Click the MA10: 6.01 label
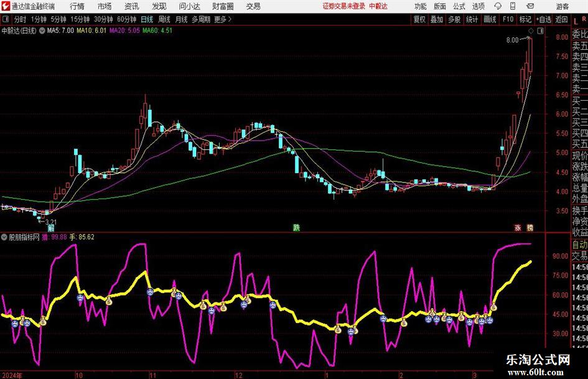Viewport: 588px width, 379px height. [91, 30]
